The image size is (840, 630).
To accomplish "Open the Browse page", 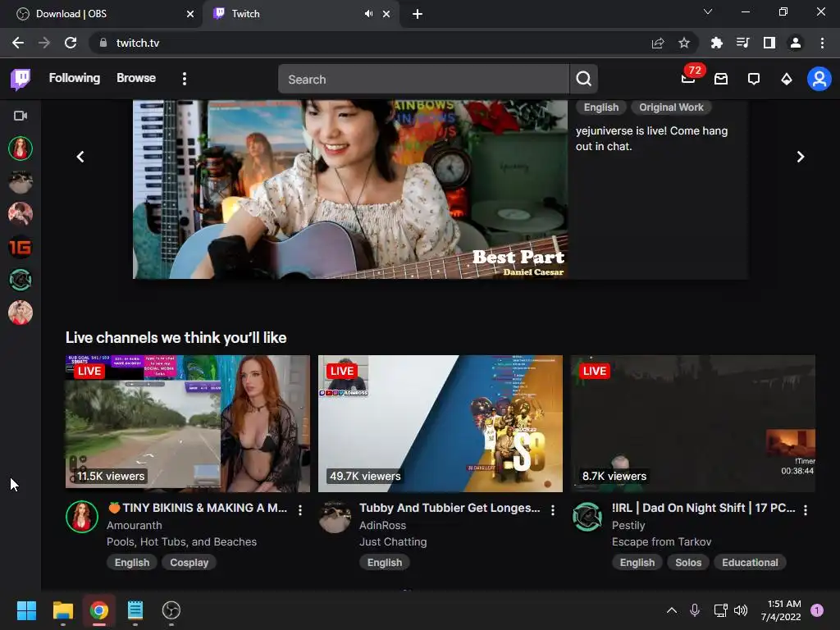I will pos(136,78).
